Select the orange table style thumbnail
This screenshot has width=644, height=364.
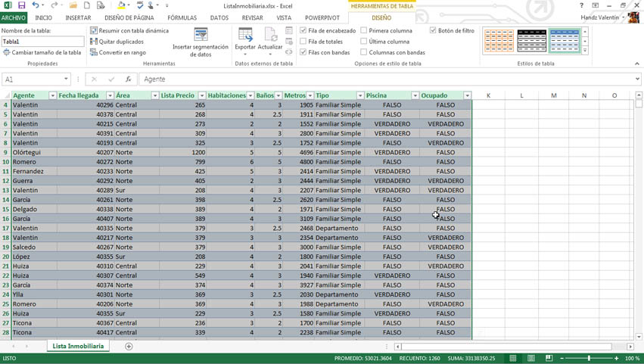(499, 41)
